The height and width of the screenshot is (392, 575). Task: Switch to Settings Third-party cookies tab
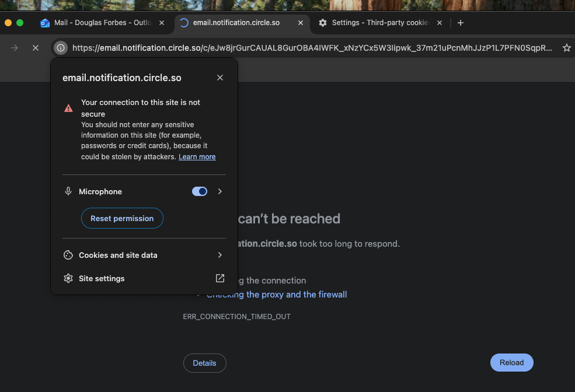click(381, 23)
